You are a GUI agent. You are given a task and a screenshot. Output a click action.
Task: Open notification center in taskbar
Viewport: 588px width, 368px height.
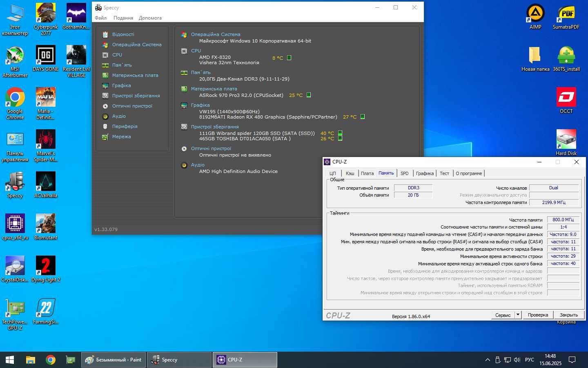coord(572,360)
